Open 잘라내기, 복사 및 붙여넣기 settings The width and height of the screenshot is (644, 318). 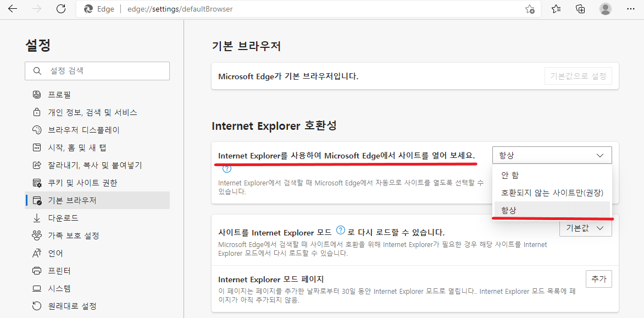(x=97, y=165)
